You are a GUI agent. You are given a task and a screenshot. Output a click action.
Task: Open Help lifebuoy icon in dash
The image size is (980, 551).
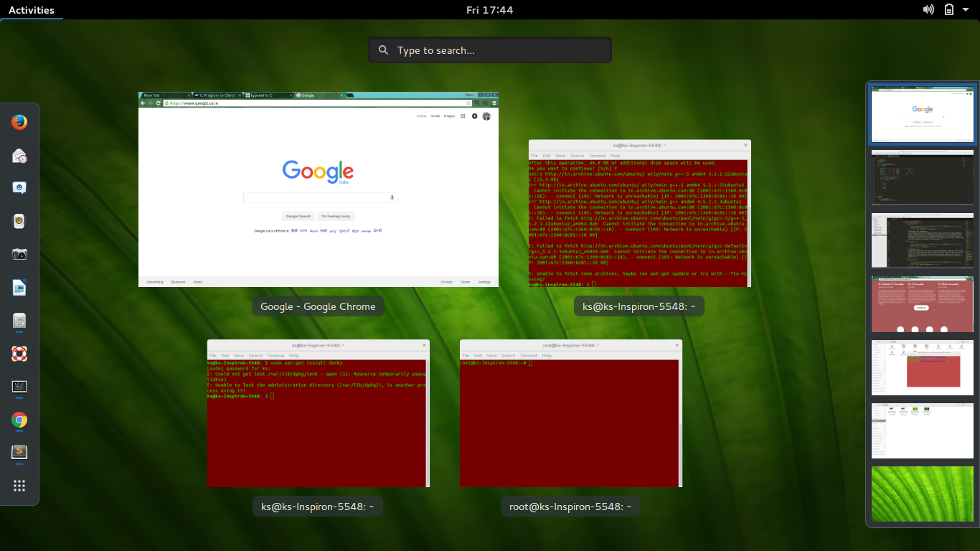[19, 353]
